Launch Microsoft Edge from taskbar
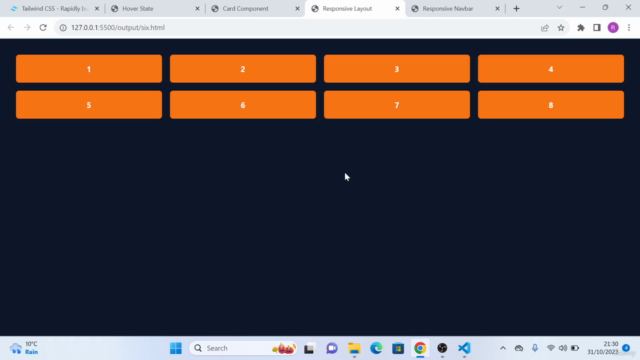The height and width of the screenshot is (360, 640). click(376, 348)
